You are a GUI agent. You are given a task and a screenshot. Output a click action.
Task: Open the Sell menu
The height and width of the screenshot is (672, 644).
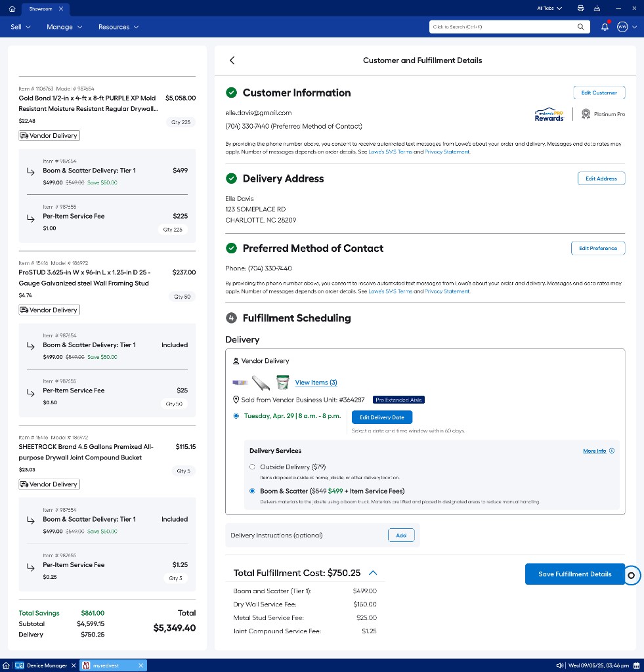point(20,26)
